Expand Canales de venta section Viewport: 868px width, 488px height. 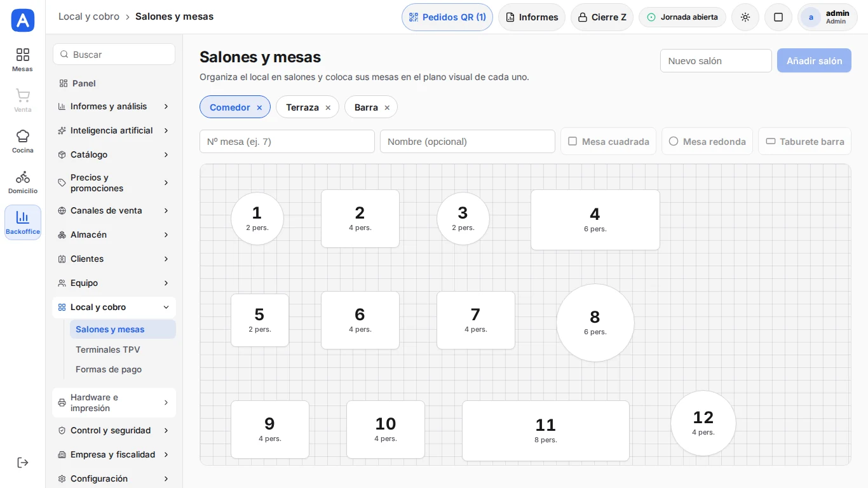(114, 211)
